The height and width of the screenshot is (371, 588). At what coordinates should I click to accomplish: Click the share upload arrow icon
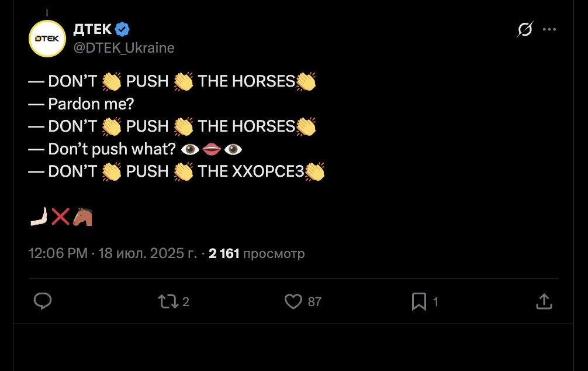click(x=544, y=301)
